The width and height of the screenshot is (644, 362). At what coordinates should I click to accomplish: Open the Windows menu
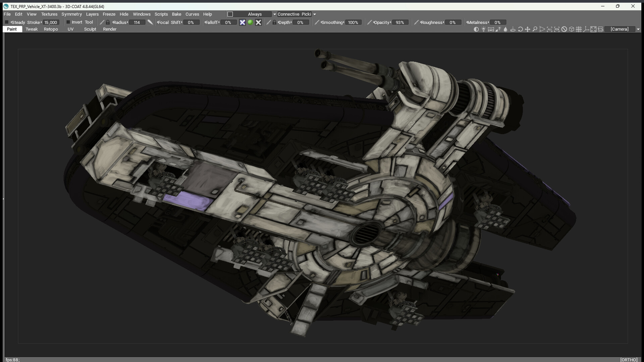click(x=142, y=14)
